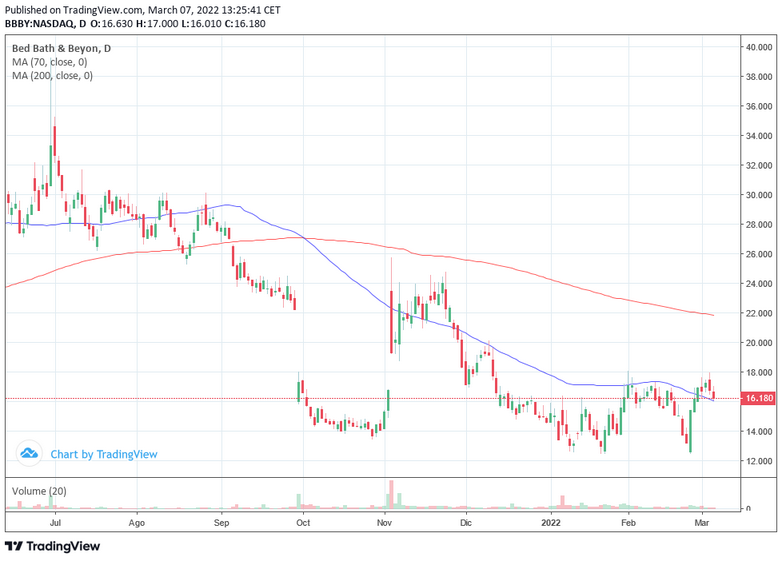Open the 'Chart by TradingView' link

[104, 454]
